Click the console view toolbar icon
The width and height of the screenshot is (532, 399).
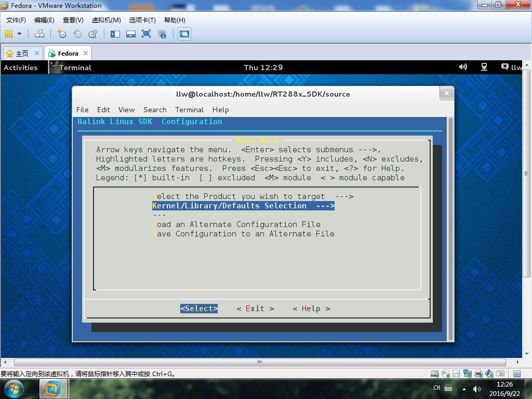(x=184, y=34)
